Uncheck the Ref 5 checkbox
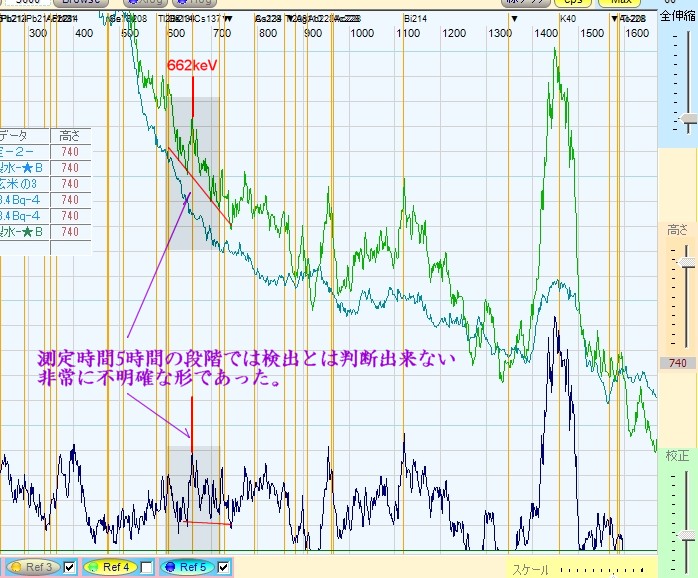 (x=223, y=567)
